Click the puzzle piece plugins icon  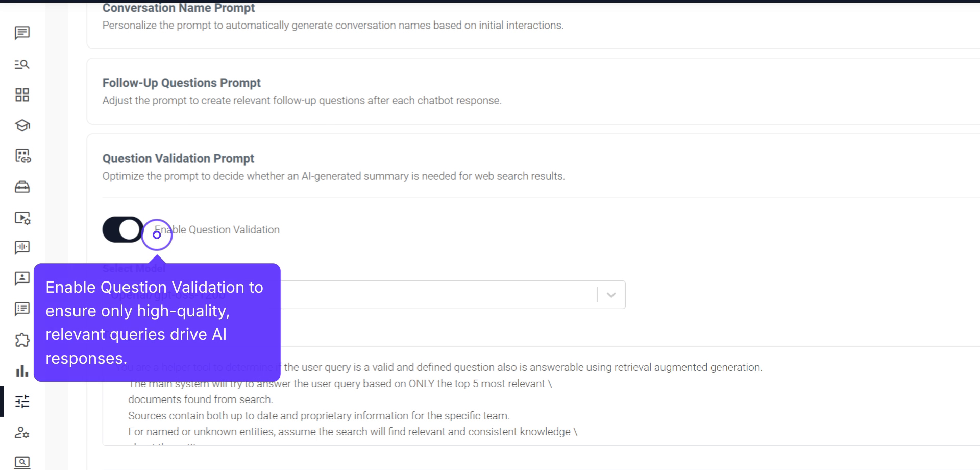[x=22, y=340]
